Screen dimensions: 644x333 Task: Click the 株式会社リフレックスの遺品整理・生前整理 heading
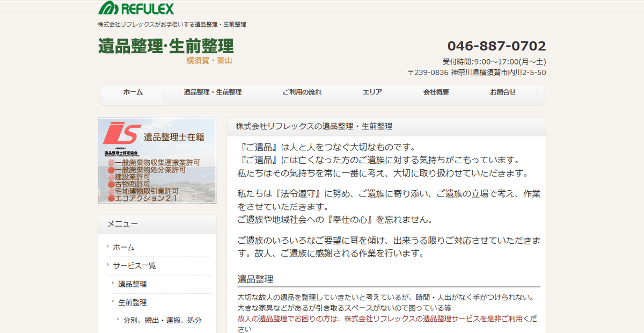314,127
